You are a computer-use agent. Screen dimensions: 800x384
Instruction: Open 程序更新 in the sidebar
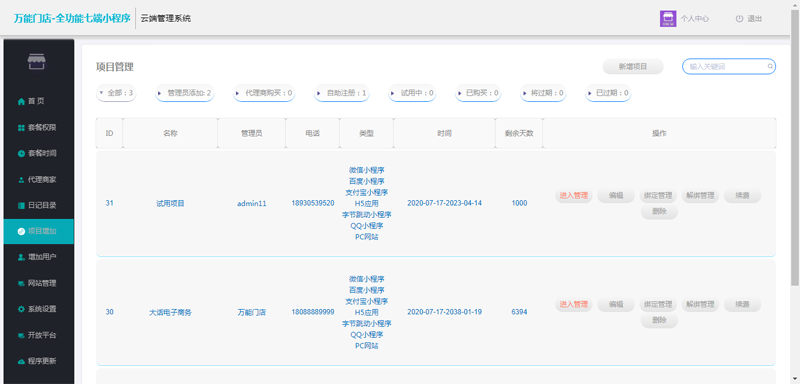[x=38, y=362]
